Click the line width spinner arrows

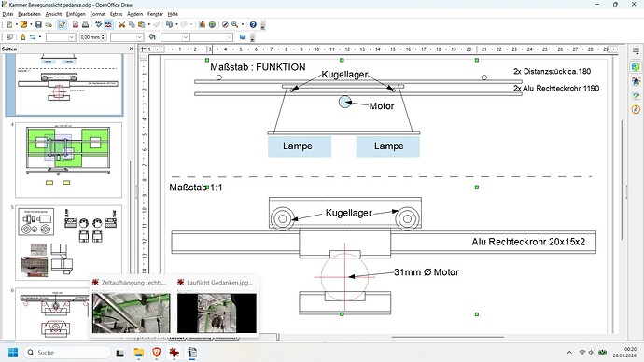[x=103, y=37]
